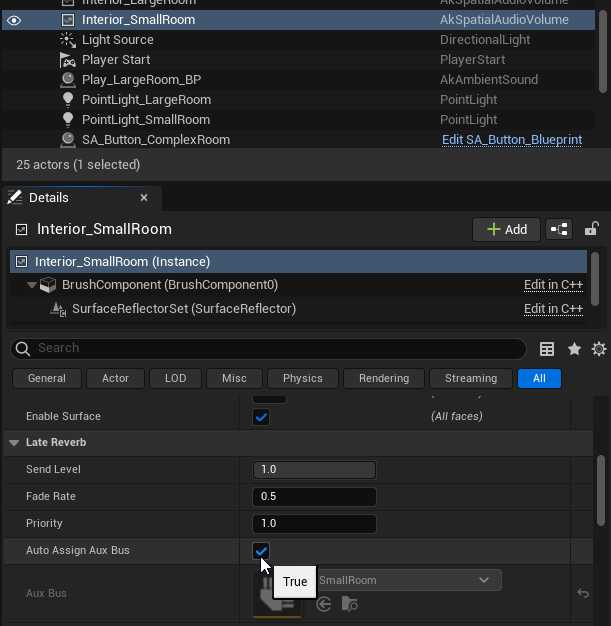
Task: Click Browse to Aux Bus asset icon
Action: pos(349,604)
